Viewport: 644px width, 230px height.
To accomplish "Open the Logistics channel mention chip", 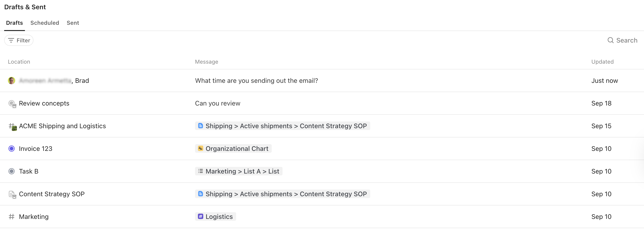I will [219, 217].
